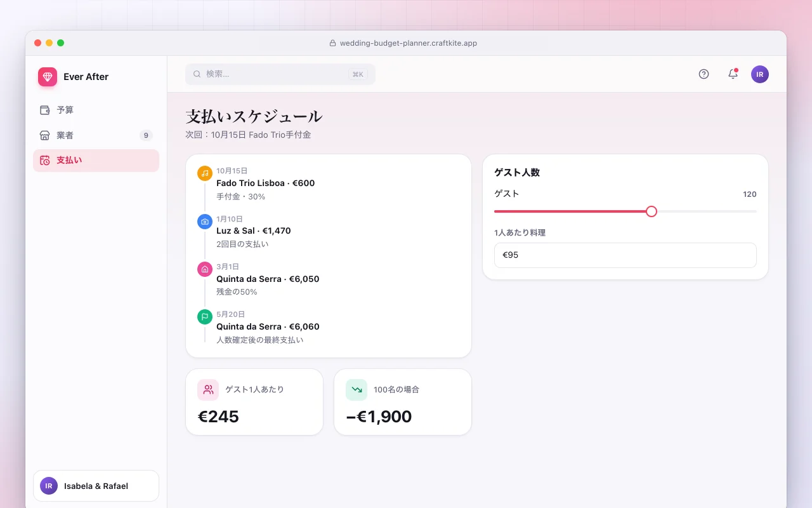The width and height of the screenshot is (812, 508).
Task: Click the guest count slider handle
Action: [x=652, y=211]
